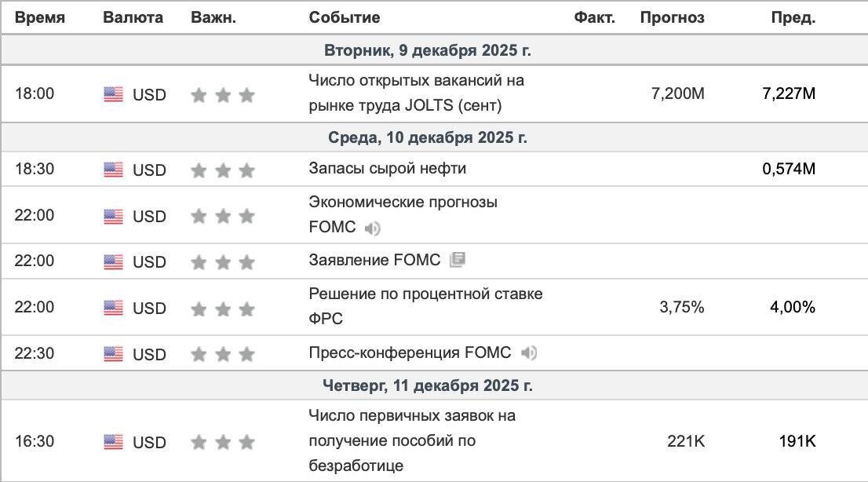This screenshot has width=868, height=482.
Task: Click the speaker icon beside Пресс-конференция FOMC
Action: pyautogui.click(x=529, y=352)
